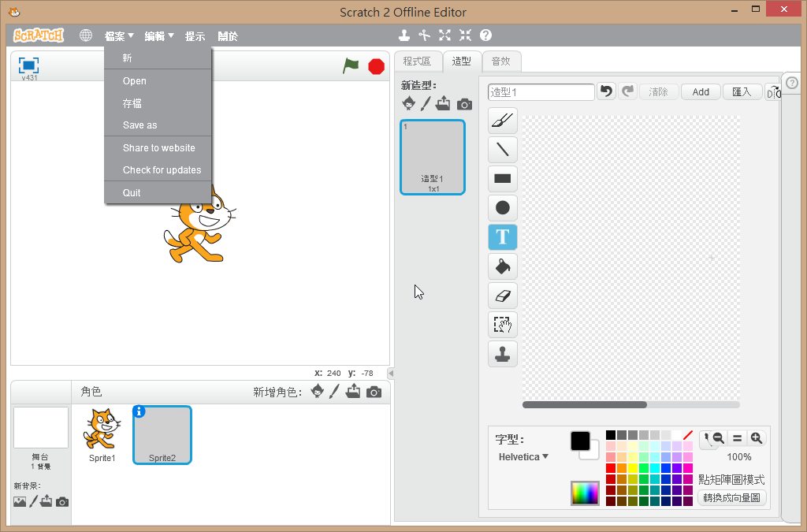Click the Add button

(x=701, y=92)
